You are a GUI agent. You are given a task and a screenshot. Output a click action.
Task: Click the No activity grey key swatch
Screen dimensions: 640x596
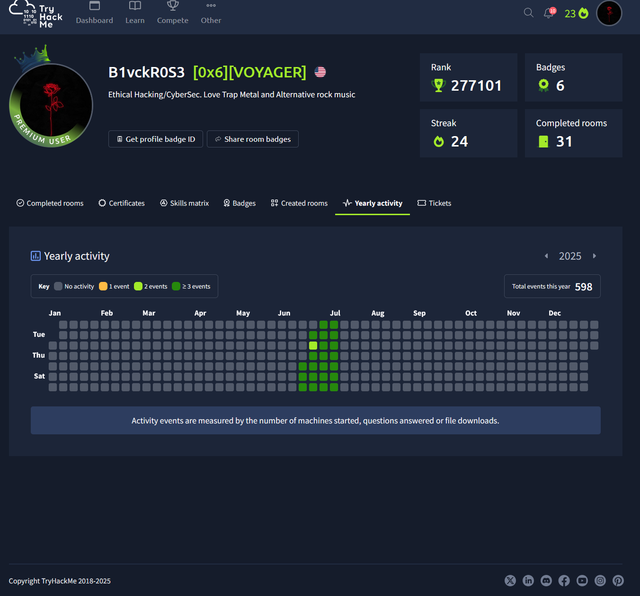[x=58, y=286]
